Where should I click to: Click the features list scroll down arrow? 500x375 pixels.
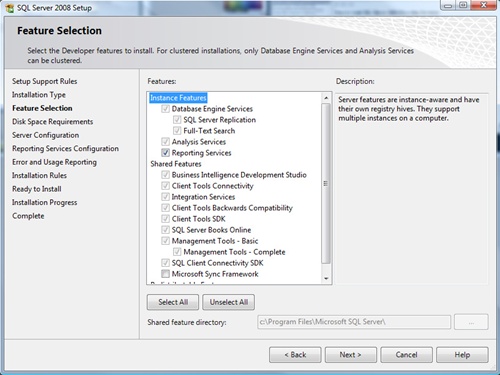(x=326, y=278)
